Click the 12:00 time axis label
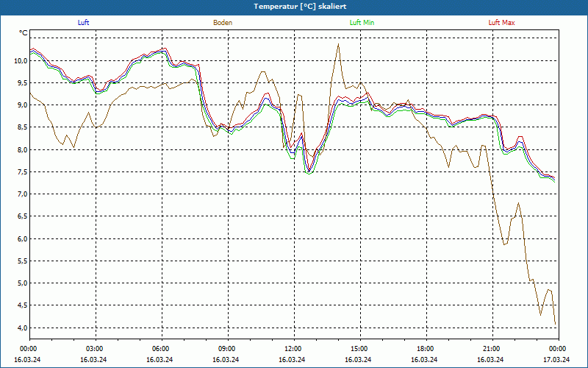 click(294, 349)
